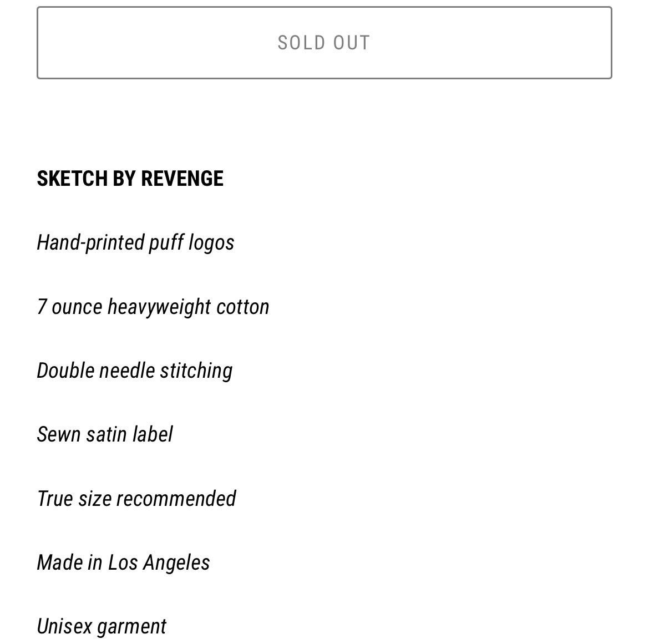Click the word Angeles
Viewport: 649px width, 644px height.
[177, 564]
